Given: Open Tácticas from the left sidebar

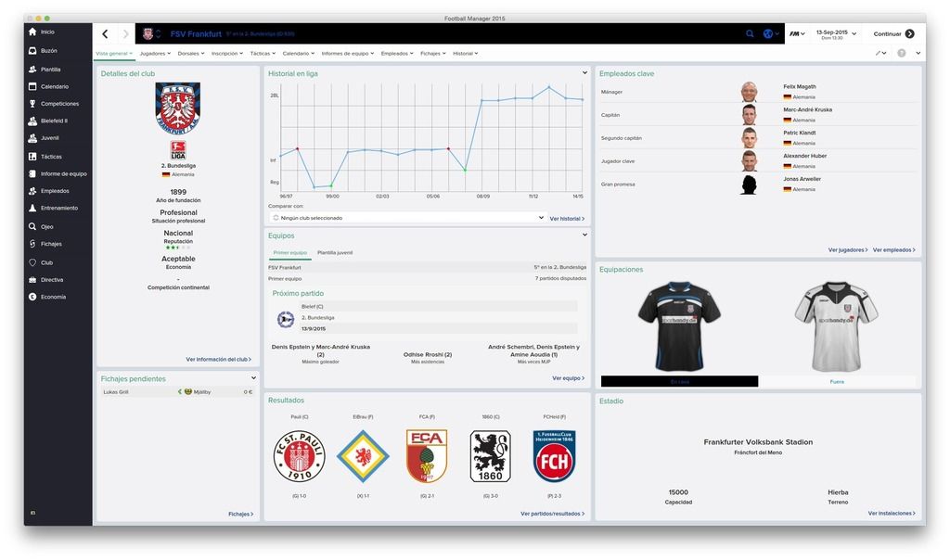Looking at the screenshot, I should 45,157.
